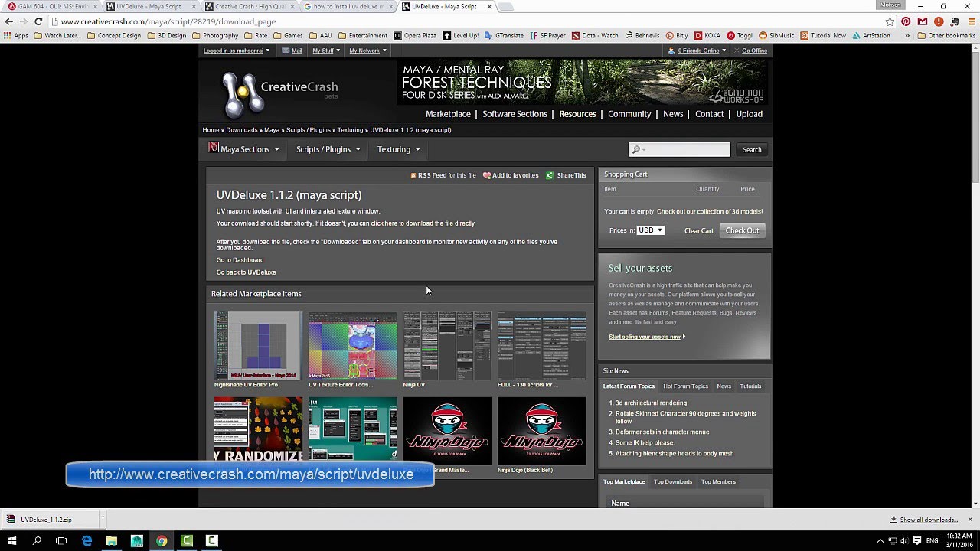Click the site search input field
The height and width of the screenshot is (551, 980).
point(679,150)
